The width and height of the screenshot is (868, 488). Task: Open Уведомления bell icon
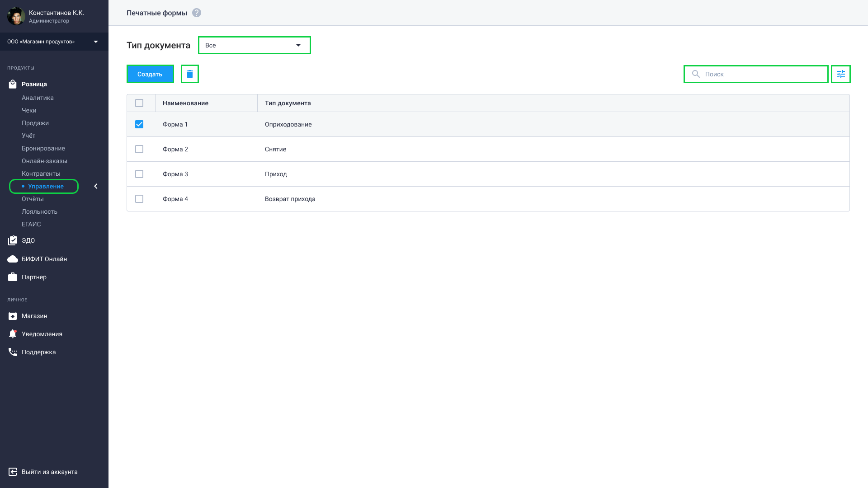13,334
